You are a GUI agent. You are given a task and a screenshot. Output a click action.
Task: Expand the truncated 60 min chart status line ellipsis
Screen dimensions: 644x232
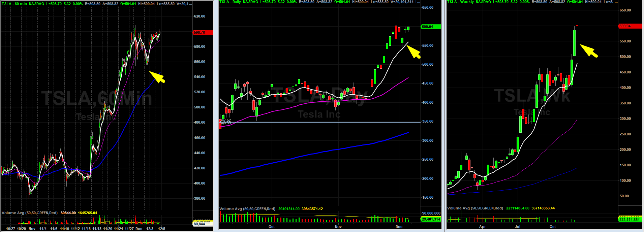tap(190, 4)
